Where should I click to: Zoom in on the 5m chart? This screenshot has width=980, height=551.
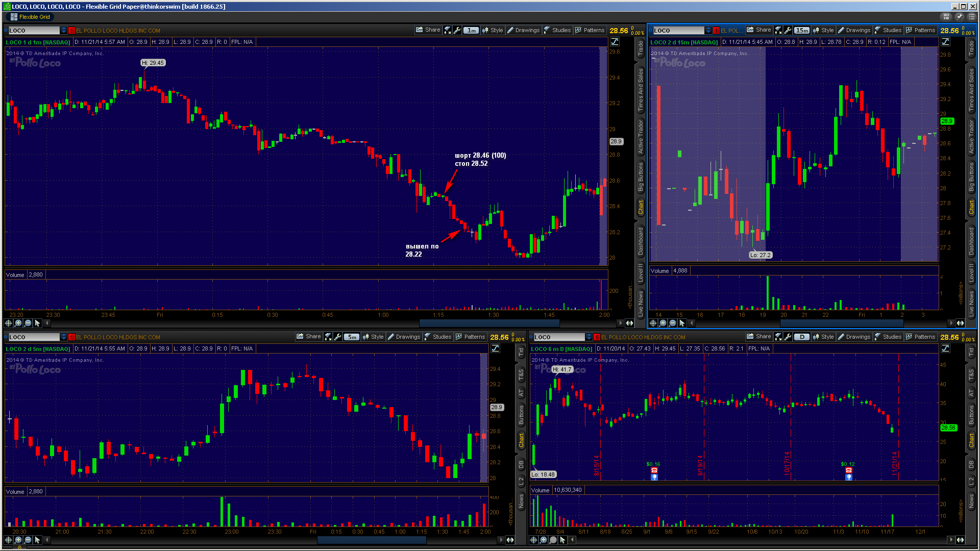(x=18, y=540)
